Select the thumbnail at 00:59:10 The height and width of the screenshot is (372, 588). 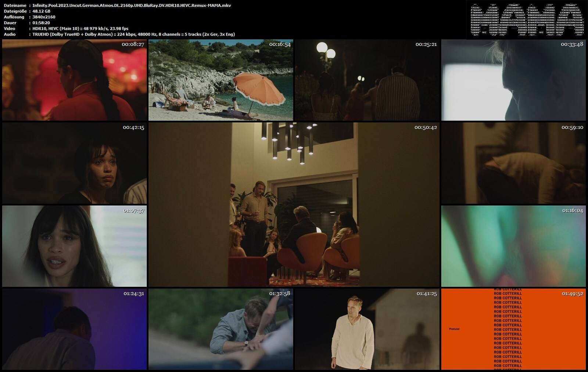[x=513, y=163]
